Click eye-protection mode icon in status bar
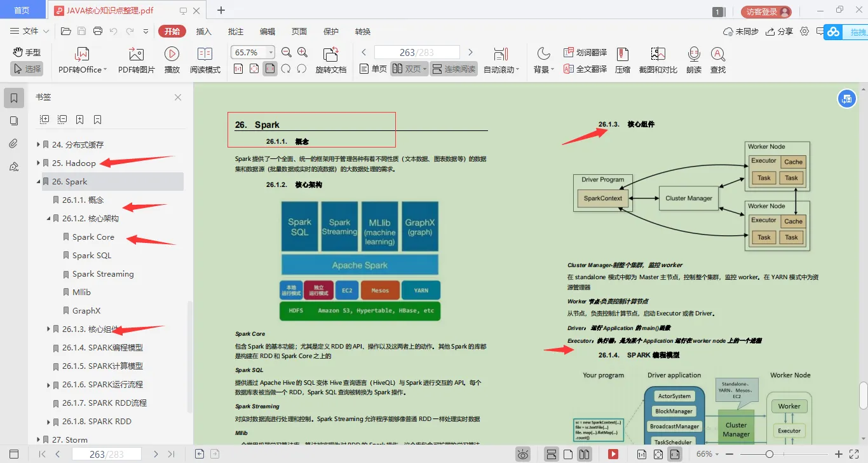This screenshot has width=868, height=463. coord(523,454)
